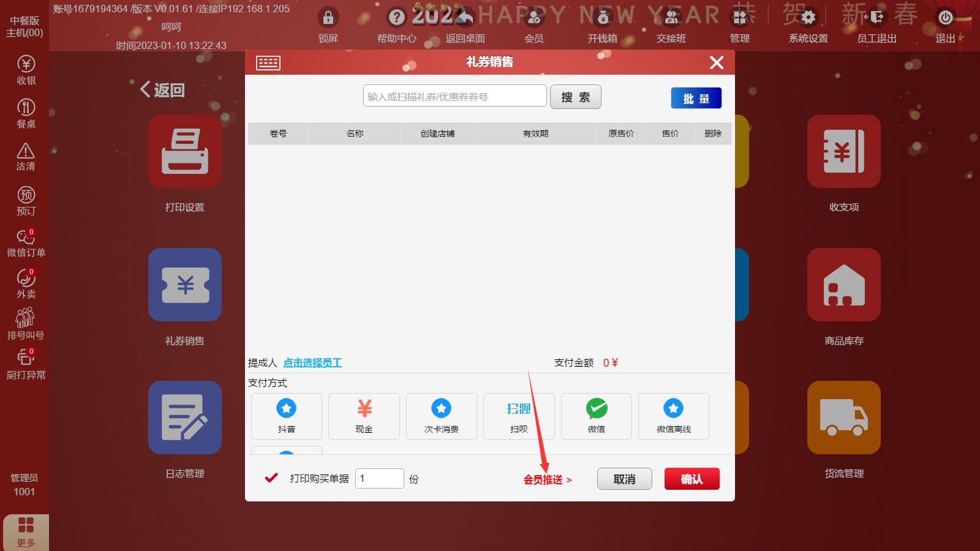Expand the 更多 menu in sidebar
The width and height of the screenshot is (980, 551).
coord(26,532)
